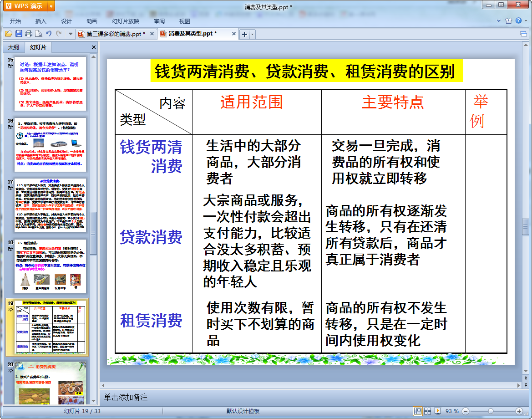Click the animation star icon under slide 20
The width and height of the screenshot is (532, 419).
(x=10, y=370)
